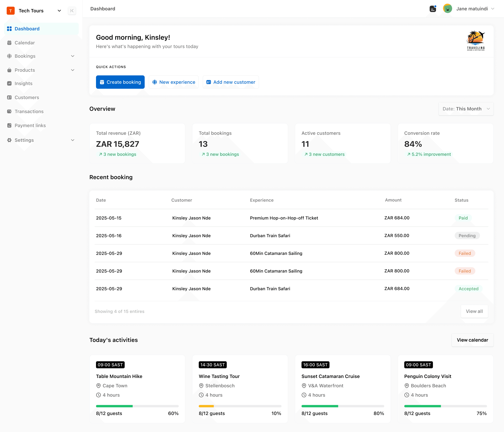Open the Tech Tours workspace switcher

tap(59, 11)
